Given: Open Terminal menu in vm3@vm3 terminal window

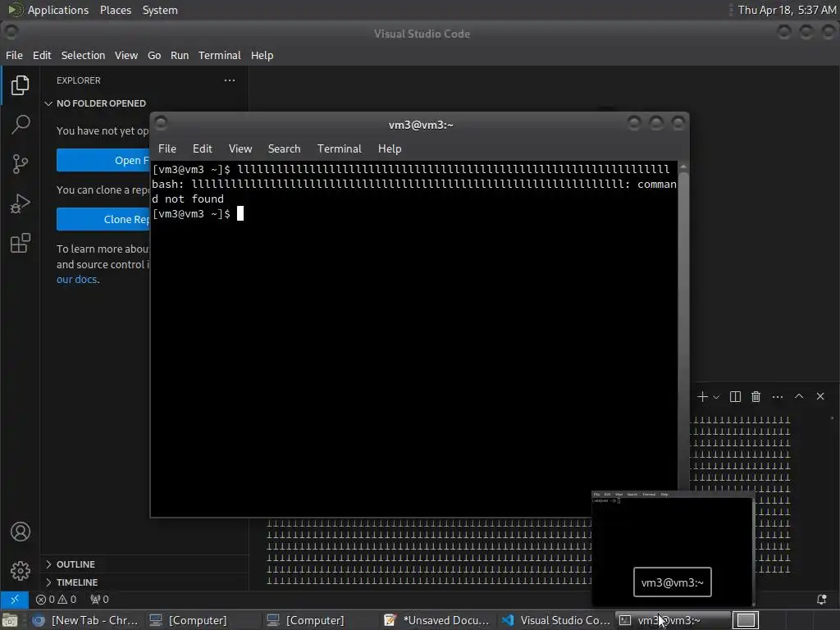Looking at the screenshot, I should 339,148.
